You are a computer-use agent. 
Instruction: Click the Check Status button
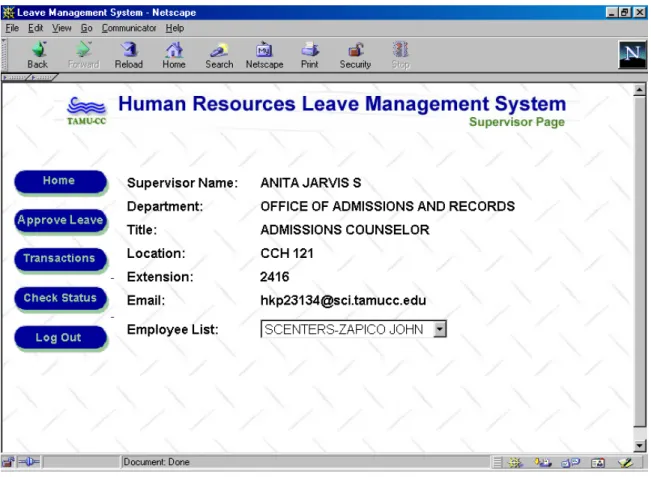[x=60, y=298]
